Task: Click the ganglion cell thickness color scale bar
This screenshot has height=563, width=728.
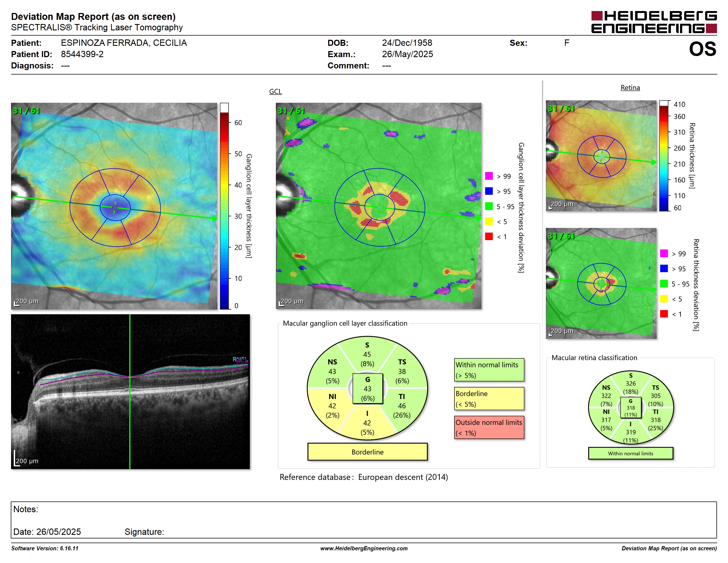Action: point(224,206)
